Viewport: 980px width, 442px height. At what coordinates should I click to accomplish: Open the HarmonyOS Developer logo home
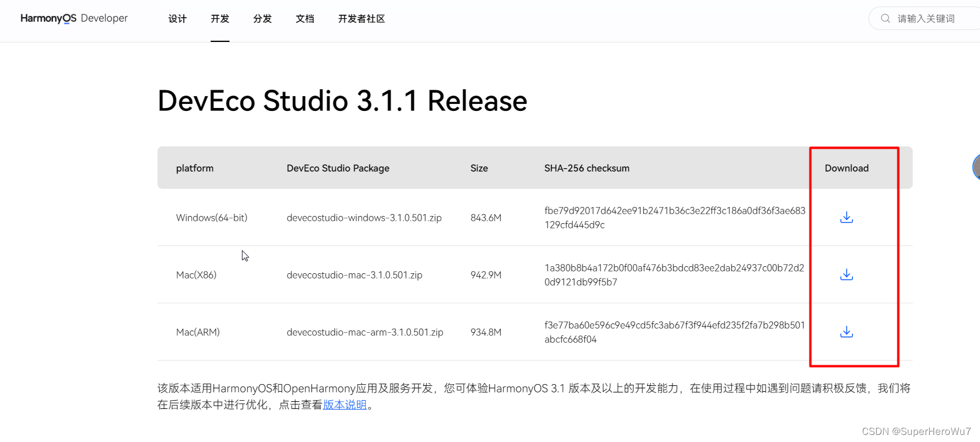pyautogui.click(x=74, y=18)
